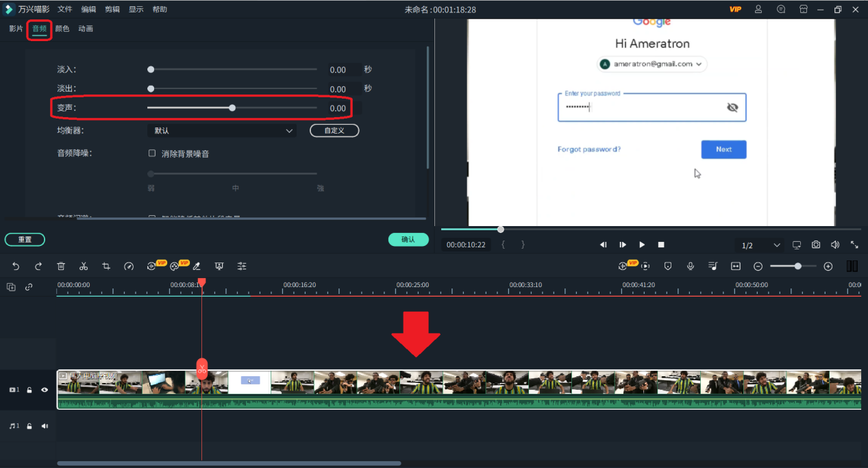
Task: Open the 均衡器 默认 dropdown
Action: tap(222, 130)
